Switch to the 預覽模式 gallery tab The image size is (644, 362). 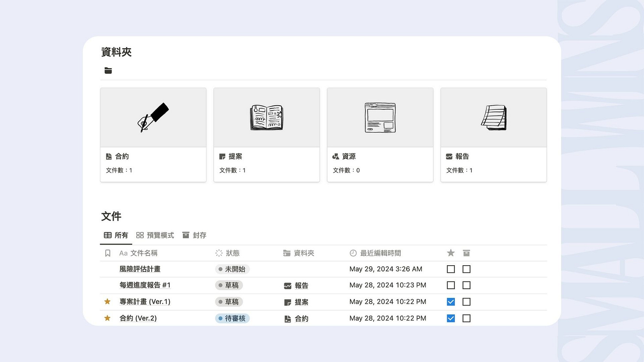click(155, 235)
